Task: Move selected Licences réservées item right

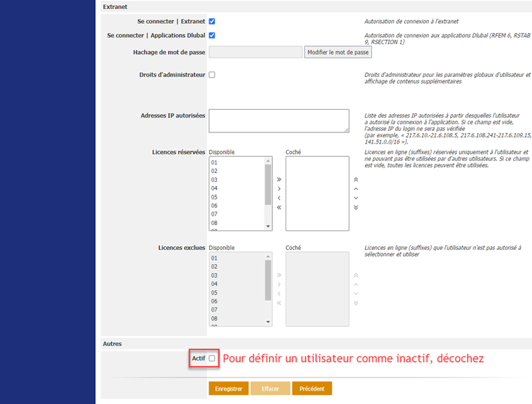Action: tap(279, 189)
